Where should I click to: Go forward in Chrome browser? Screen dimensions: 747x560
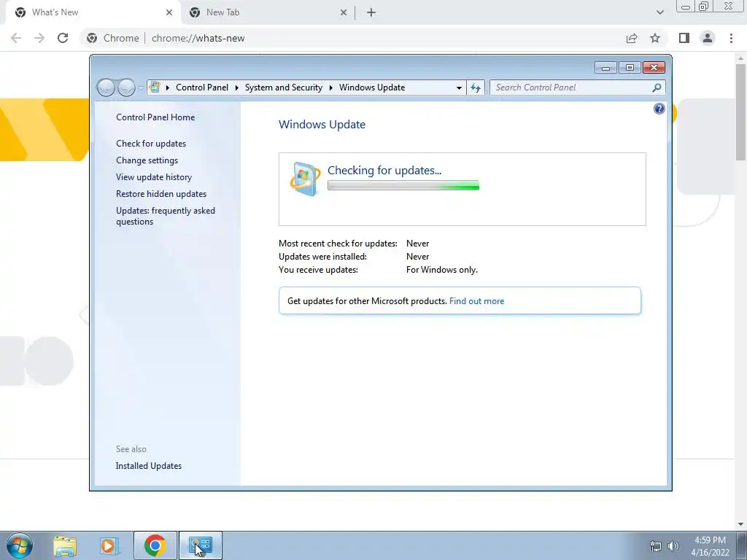[x=39, y=38]
